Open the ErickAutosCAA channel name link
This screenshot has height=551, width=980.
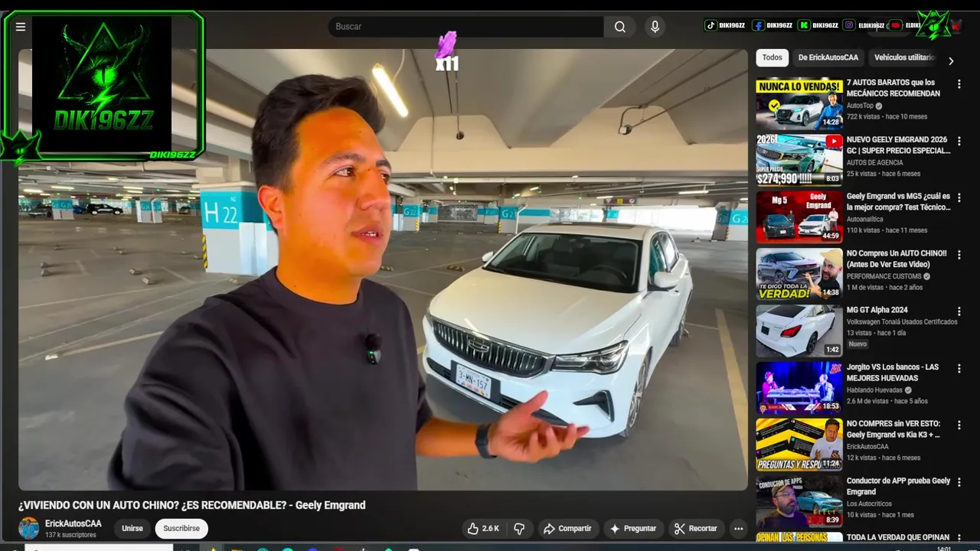click(73, 523)
